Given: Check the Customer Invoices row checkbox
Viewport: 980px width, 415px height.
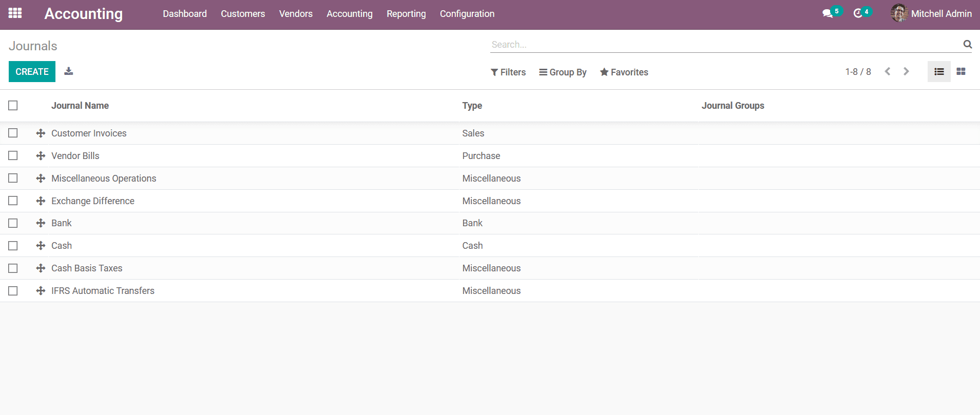Looking at the screenshot, I should (13, 133).
